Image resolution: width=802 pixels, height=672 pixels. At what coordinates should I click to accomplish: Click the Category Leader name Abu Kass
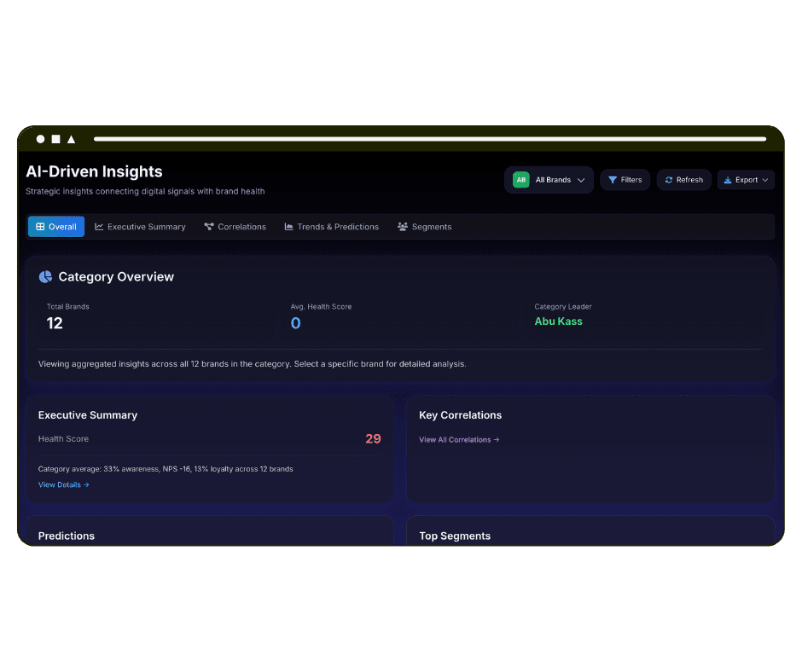pyautogui.click(x=559, y=322)
